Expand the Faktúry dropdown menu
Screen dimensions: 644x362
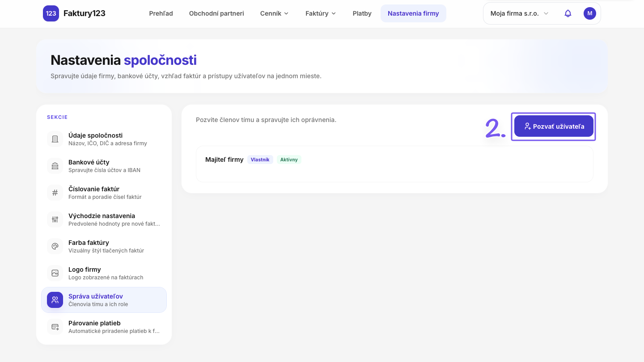click(x=321, y=13)
